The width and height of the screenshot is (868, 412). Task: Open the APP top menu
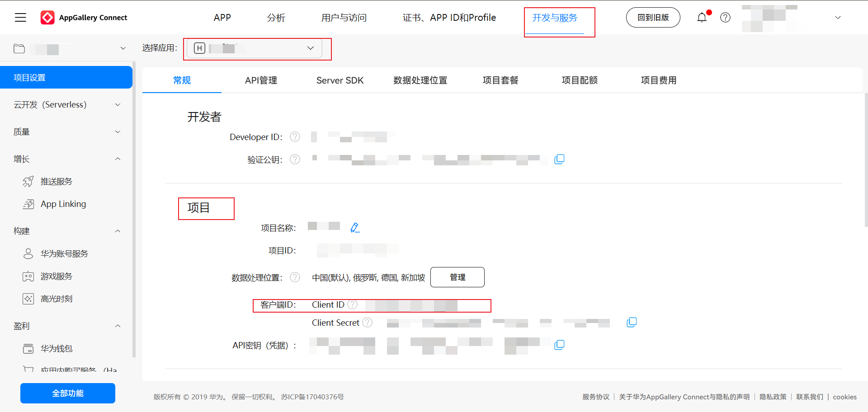tap(222, 18)
